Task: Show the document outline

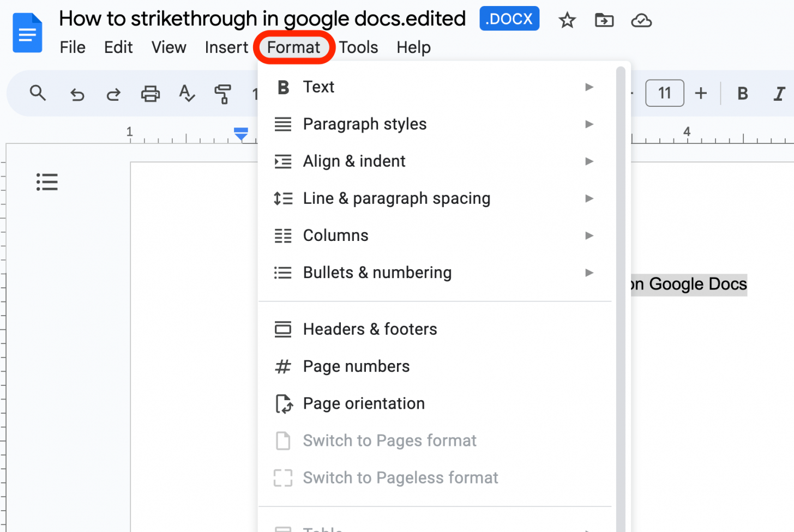Action: pyautogui.click(x=47, y=182)
